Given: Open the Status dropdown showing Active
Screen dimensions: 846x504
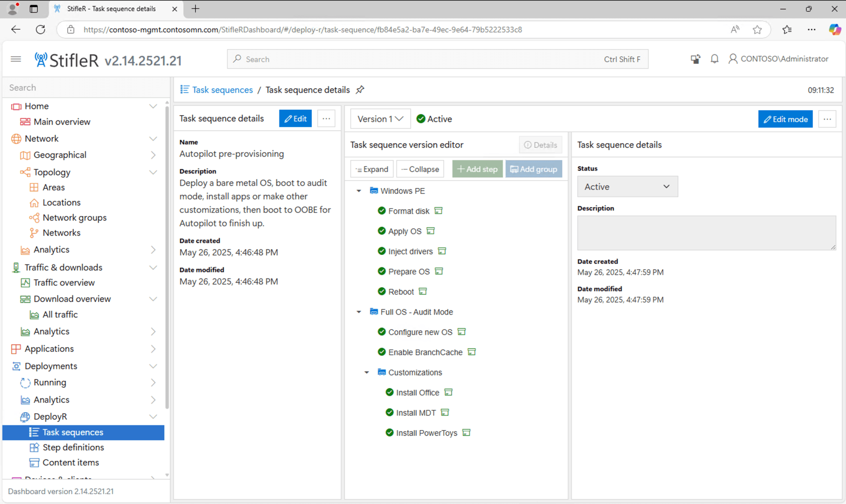Looking at the screenshot, I should [x=627, y=186].
